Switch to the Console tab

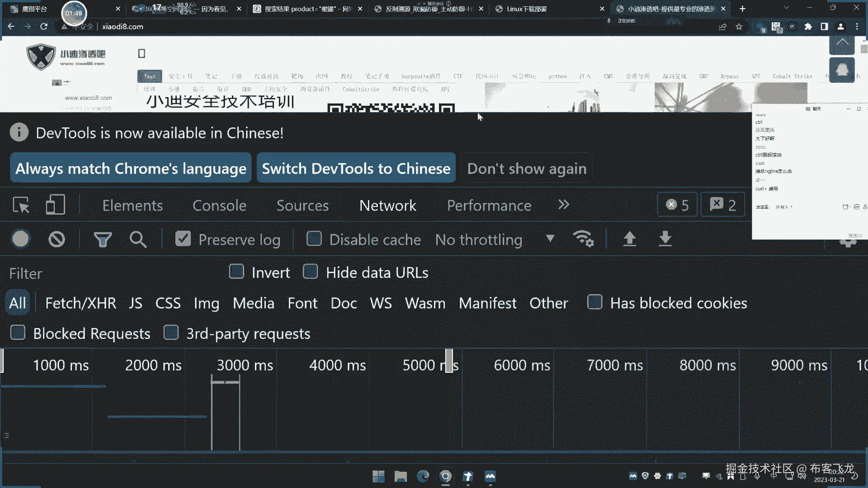click(x=219, y=206)
